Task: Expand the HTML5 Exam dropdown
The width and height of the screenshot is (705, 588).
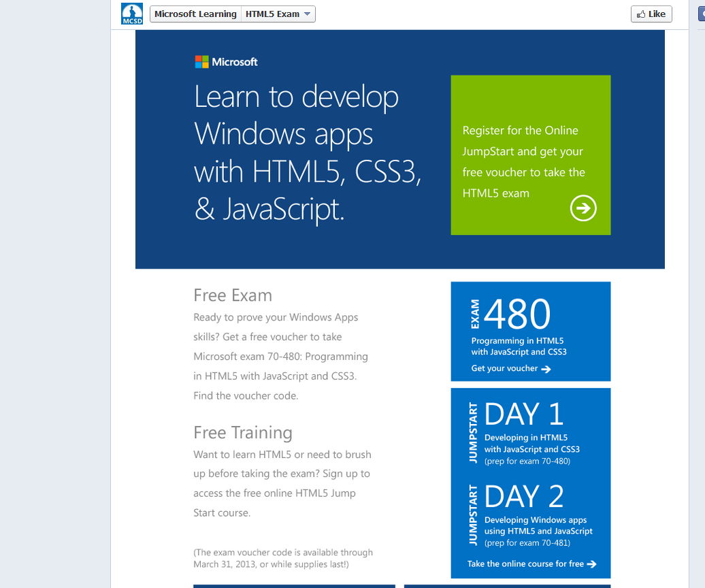Action: pos(278,14)
